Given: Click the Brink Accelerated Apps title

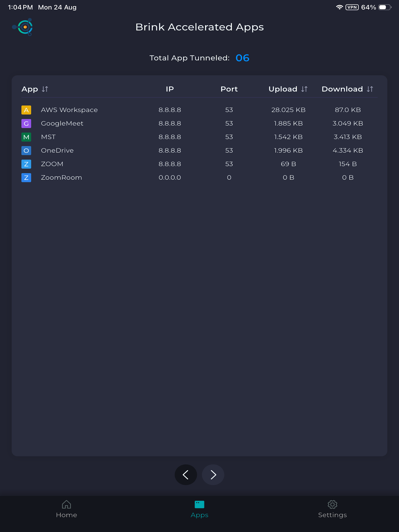Looking at the screenshot, I should [x=200, y=27].
